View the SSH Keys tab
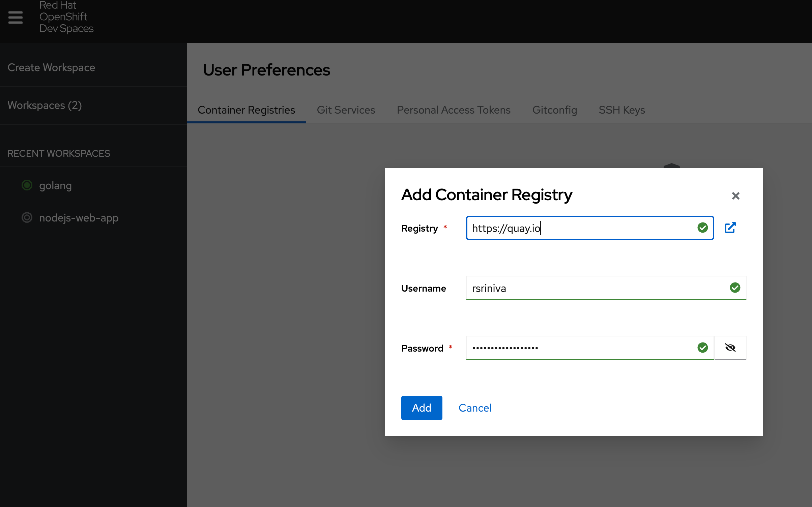This screenshot has width=812, height=507. (x=621, y=110)
